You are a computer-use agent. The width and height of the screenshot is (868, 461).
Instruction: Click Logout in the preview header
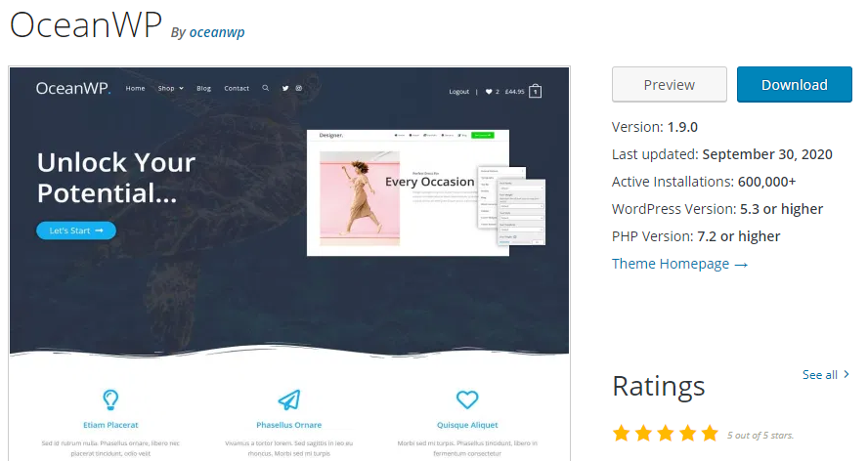coord(458,92)
